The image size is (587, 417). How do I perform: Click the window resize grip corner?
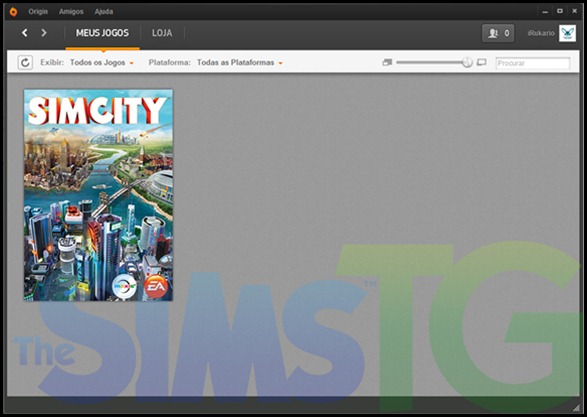pyautogui.click(x=576, y=408)
